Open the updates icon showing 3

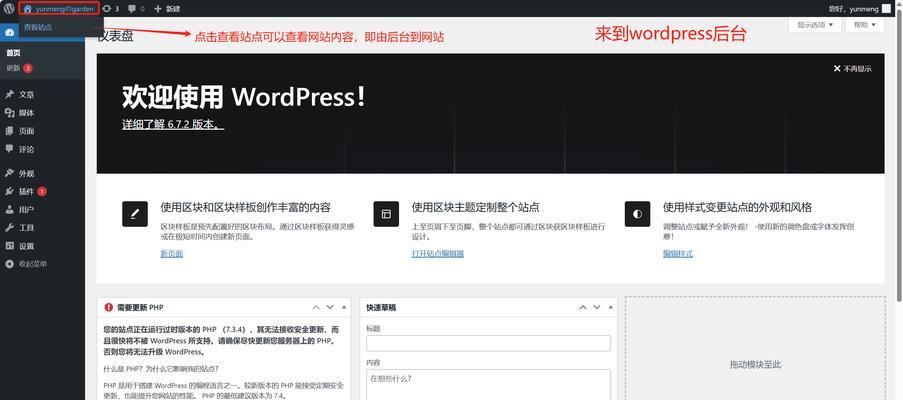click(x=107, y=9)
